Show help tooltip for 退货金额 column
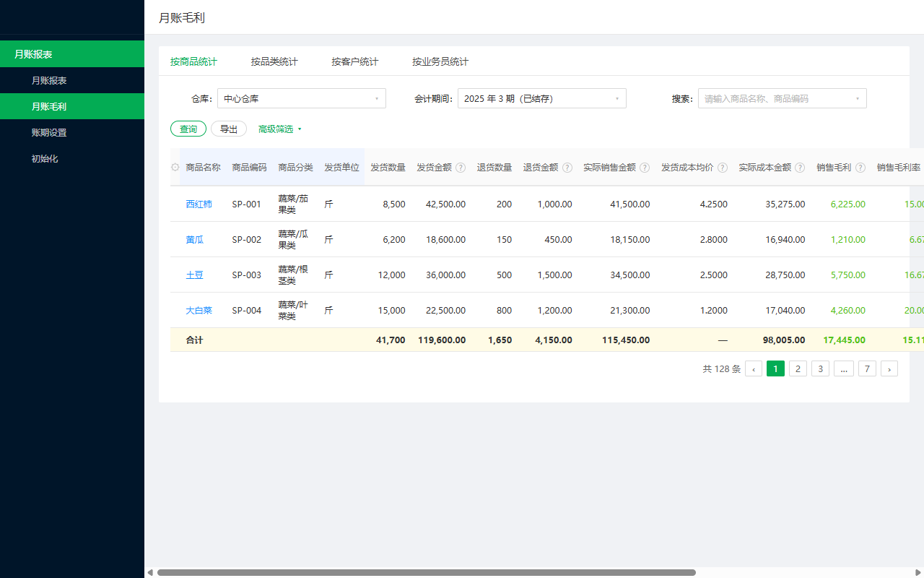This screenshot has width=924, height=578. [x=567, y=168]
